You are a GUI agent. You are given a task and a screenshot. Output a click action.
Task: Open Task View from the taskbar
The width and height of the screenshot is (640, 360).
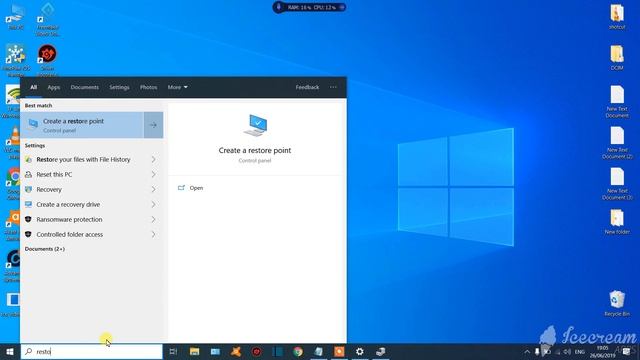pos(173,351)
